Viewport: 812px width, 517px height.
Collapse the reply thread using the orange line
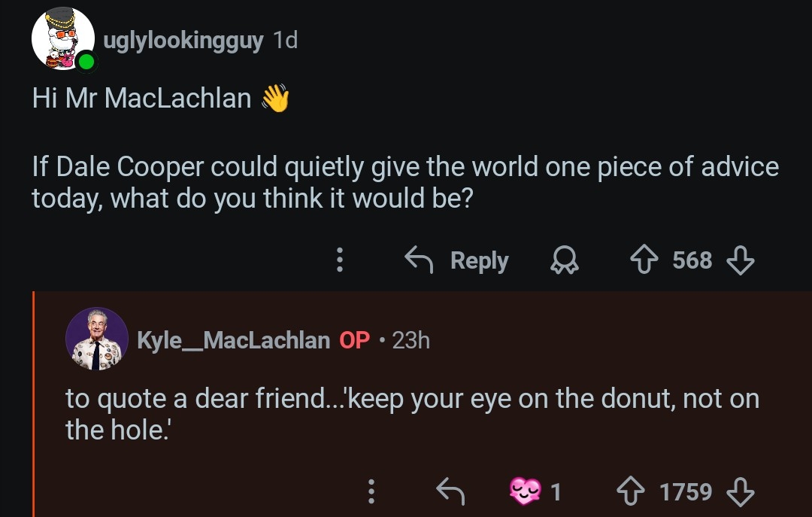pos(34,406)
